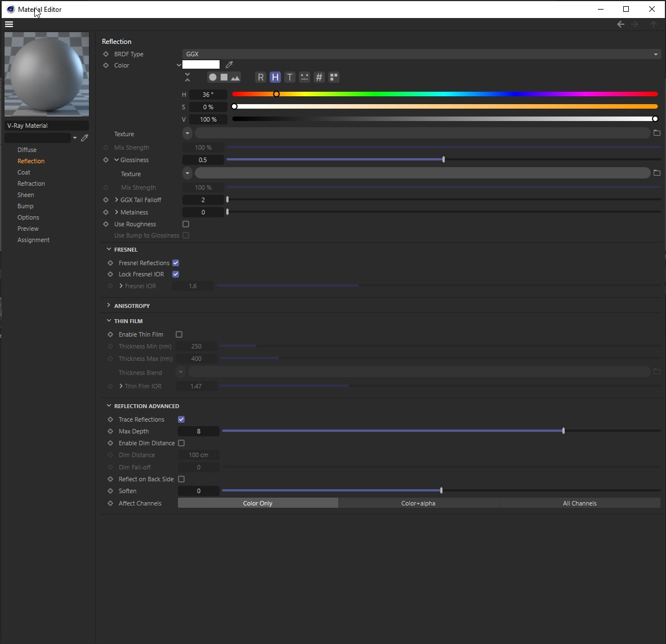
Task: Open BRDF Type dropdown showing GGX
Action: pos(421,54)
